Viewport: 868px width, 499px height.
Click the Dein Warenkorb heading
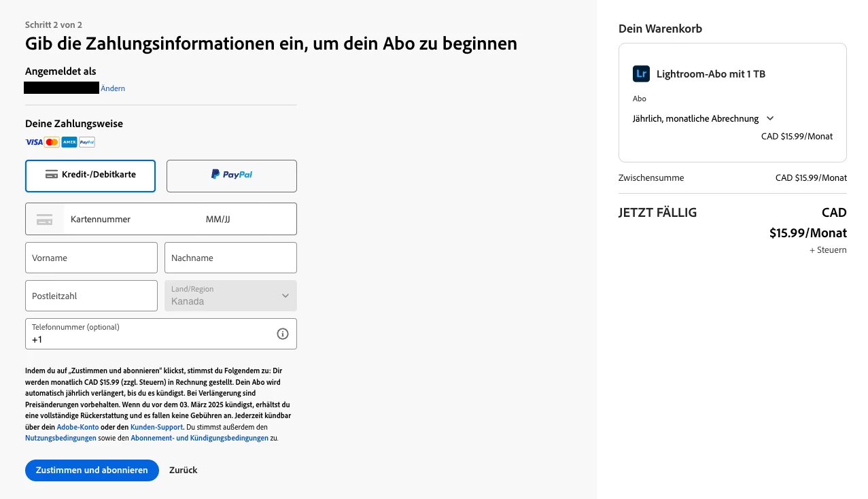click(x=660, y=29)
